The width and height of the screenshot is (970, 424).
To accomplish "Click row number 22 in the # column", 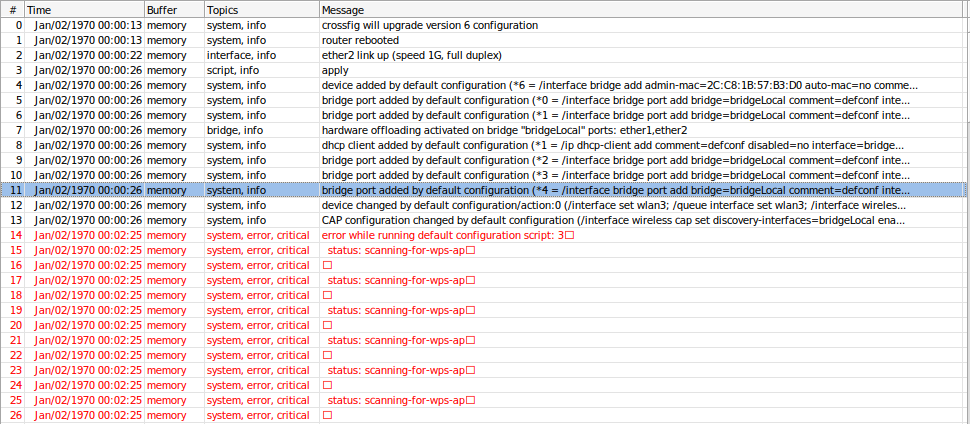I will click(17, 355).
